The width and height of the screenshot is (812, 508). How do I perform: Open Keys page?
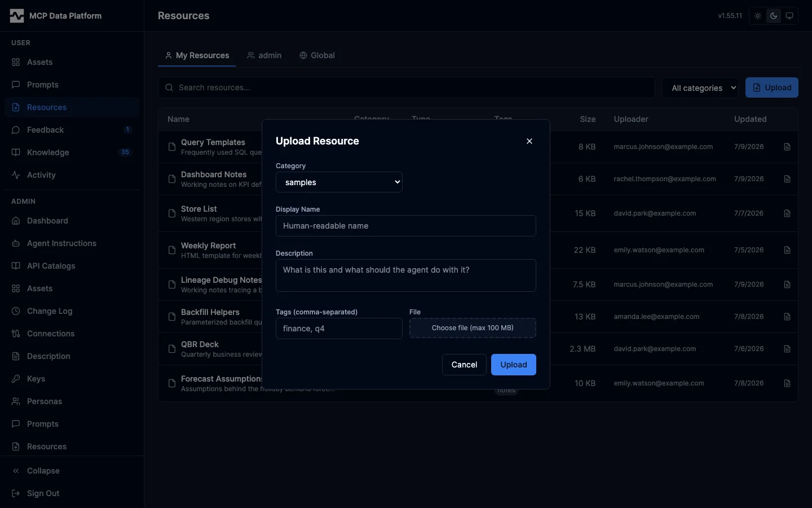pos(72,379)
